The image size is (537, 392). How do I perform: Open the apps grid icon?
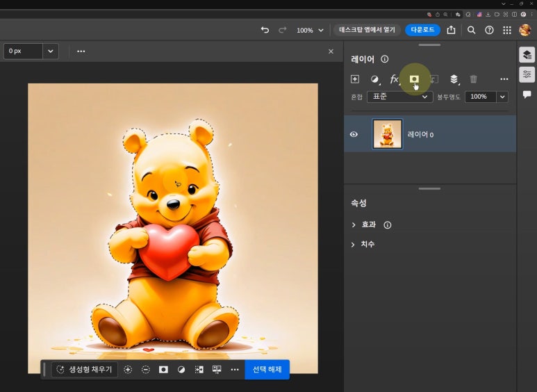click(x=507, y=30)
